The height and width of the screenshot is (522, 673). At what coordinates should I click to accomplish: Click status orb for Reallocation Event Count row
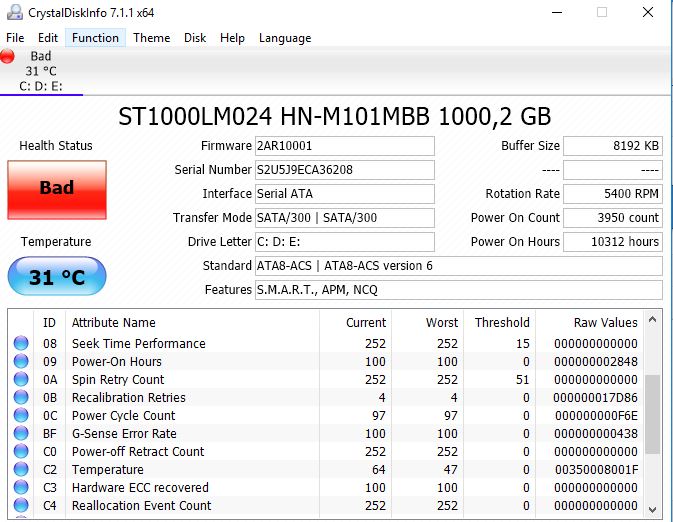click(x=21, y=506)
